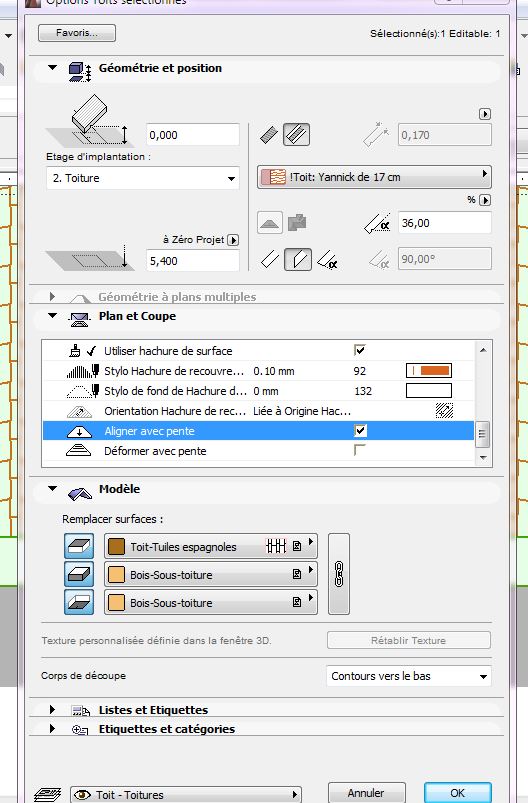Select the perpendicular roof edge angle icon
528x803 pixels.
click(270, 259)
